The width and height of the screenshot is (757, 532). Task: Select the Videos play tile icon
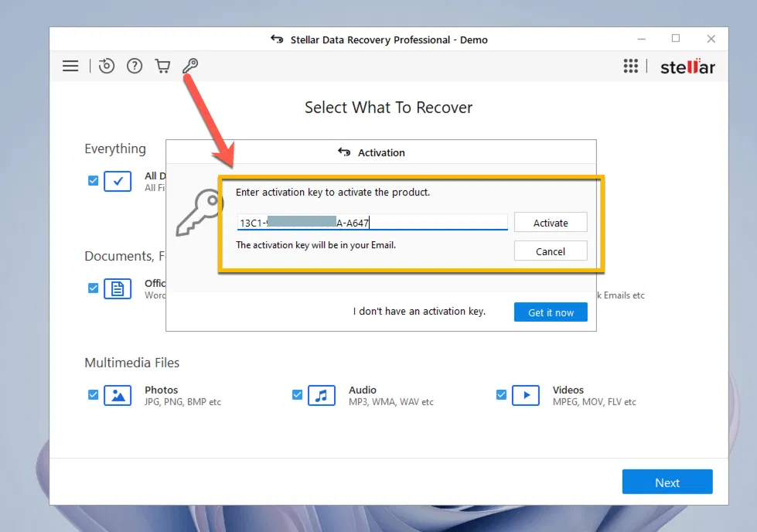(526, 395)
